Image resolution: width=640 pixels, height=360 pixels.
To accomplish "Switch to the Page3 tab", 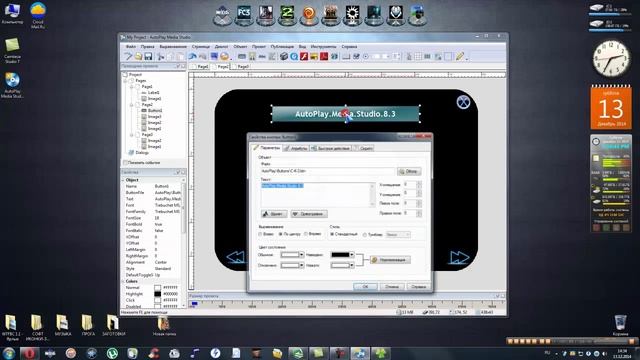I will pyautogui.click(x=241, y=67).
